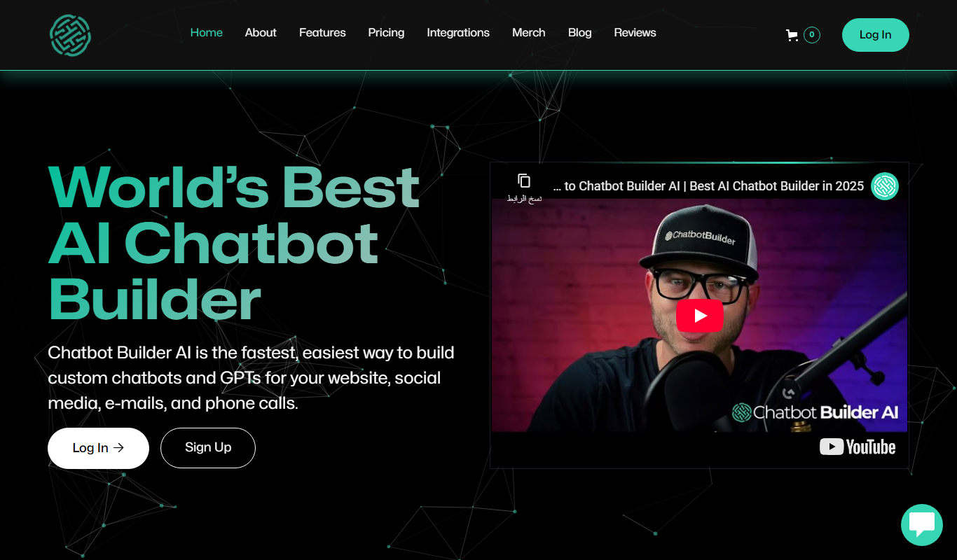Click the video channel avatar icon

885,186
